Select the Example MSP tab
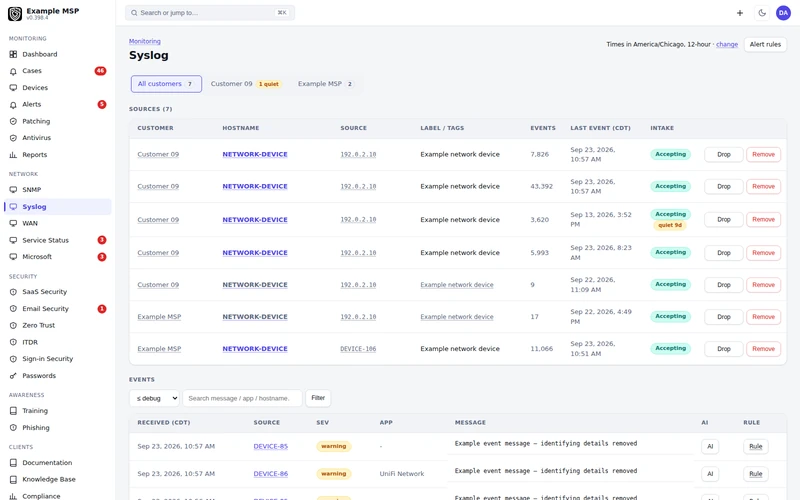The width and height of the screenshot is (800, 500). click(x=326, y=84)
